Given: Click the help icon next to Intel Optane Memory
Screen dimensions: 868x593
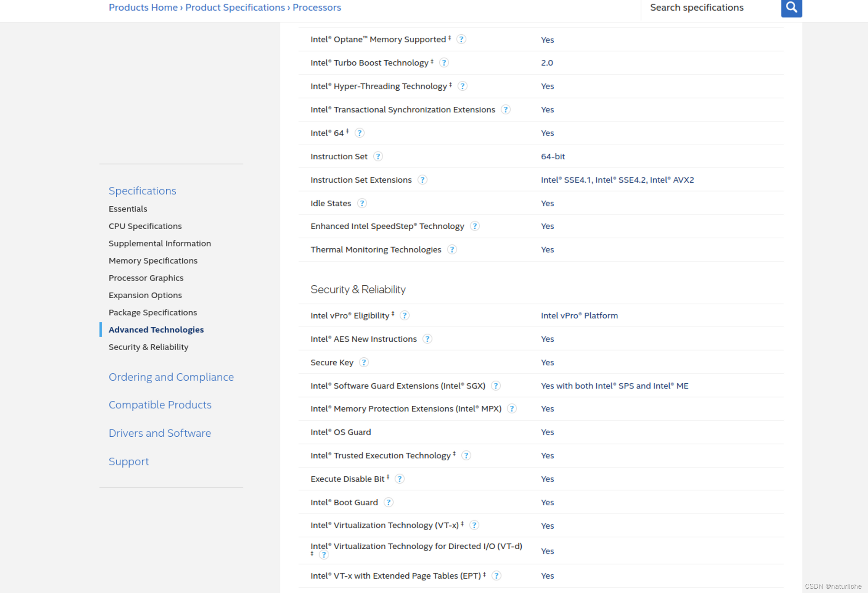Looking at the screenshot, I should click(462, 40).
